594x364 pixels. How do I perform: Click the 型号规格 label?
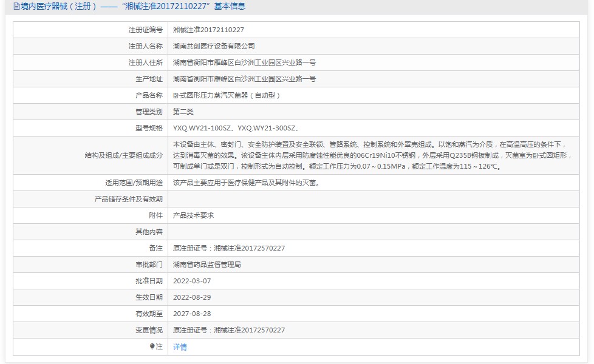pyautogui.click(x=149, y=128)
